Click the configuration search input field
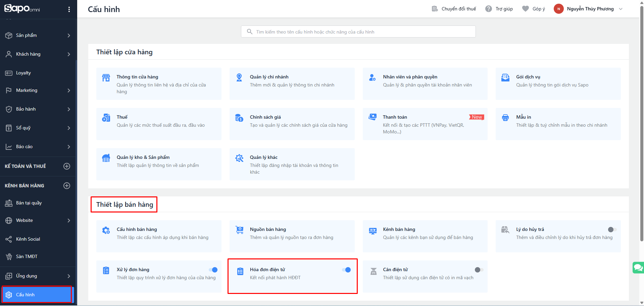644x306 pixels. 358,32
